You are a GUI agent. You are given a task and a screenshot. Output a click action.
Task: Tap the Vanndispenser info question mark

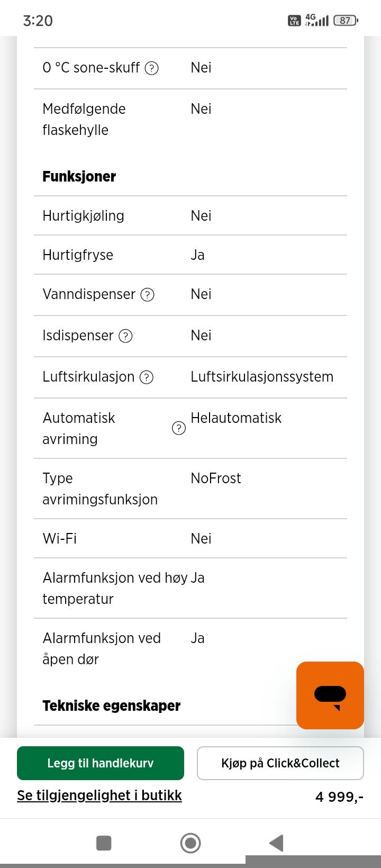coord(148,295)
